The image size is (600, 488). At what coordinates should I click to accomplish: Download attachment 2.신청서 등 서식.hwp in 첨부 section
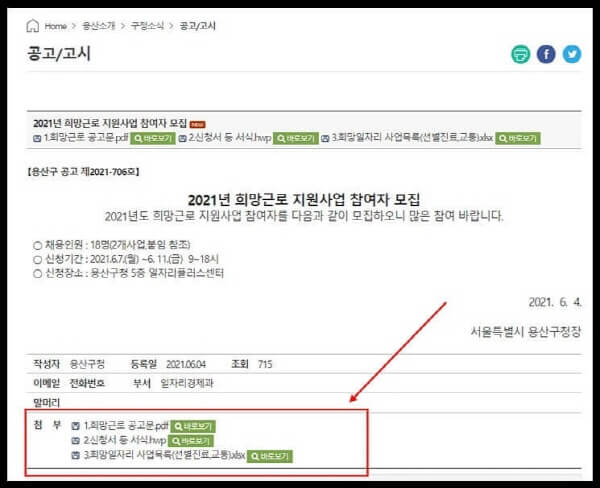124,441
